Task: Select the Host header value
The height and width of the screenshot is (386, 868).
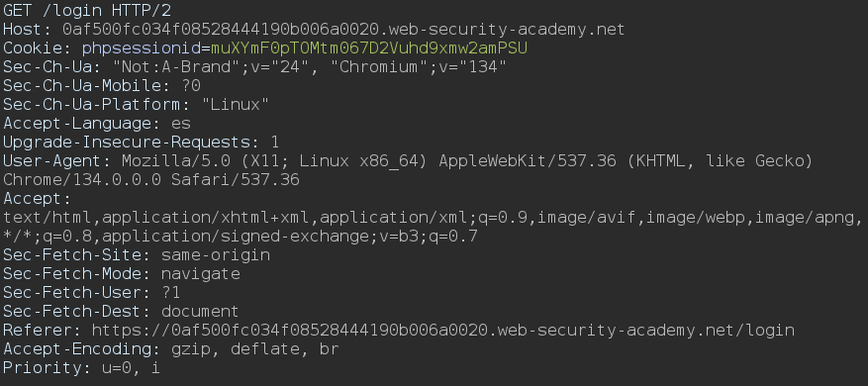Action: pos(343,29)
